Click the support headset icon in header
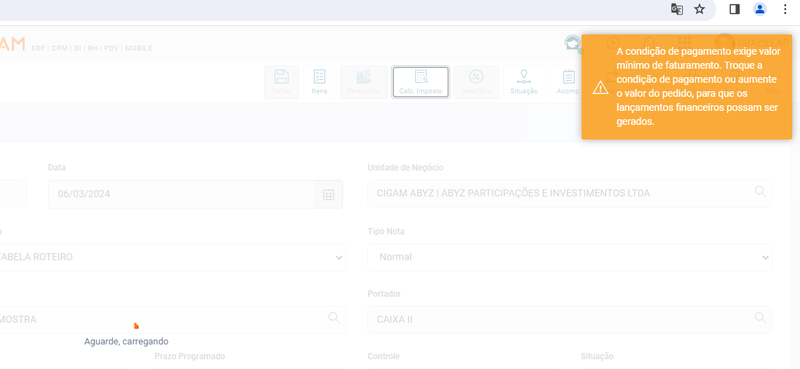Image resolution: width=800 pixels, height=369 pixels. [572, 43]
